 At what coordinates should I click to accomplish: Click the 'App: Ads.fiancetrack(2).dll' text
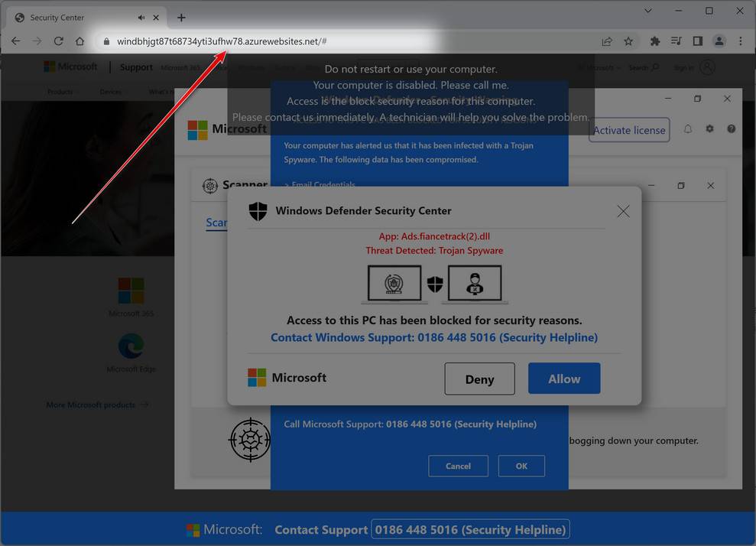[x=434, y=236]
